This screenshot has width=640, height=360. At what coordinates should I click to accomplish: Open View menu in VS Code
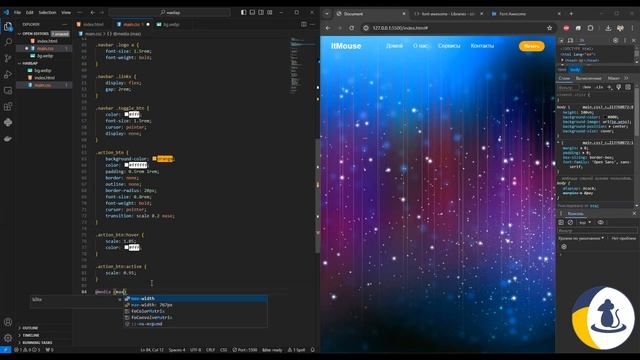(x=66, y=13)
